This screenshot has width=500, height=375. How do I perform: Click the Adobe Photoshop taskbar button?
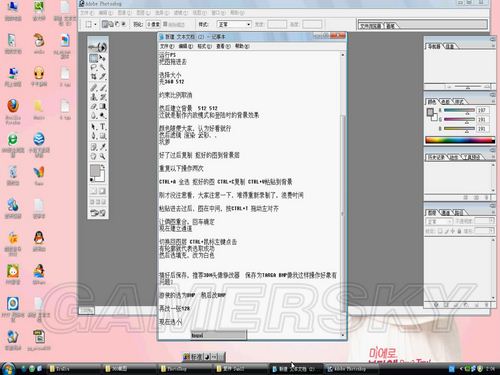351,369
